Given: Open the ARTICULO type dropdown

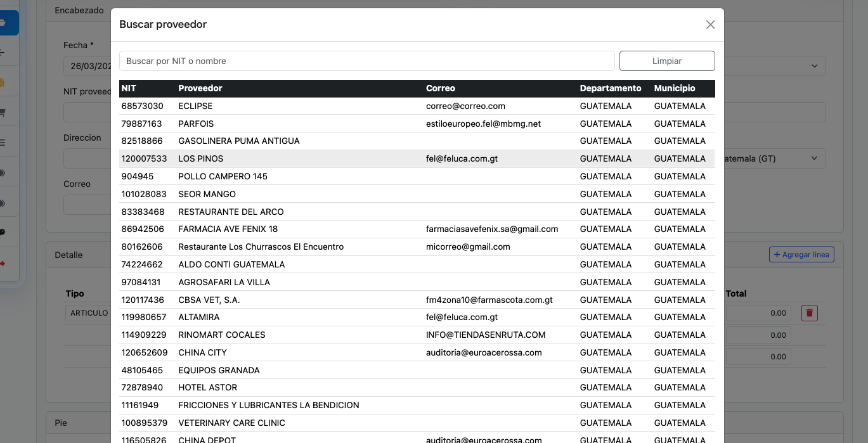Looking at the screenshot, I should coord(87,313).
